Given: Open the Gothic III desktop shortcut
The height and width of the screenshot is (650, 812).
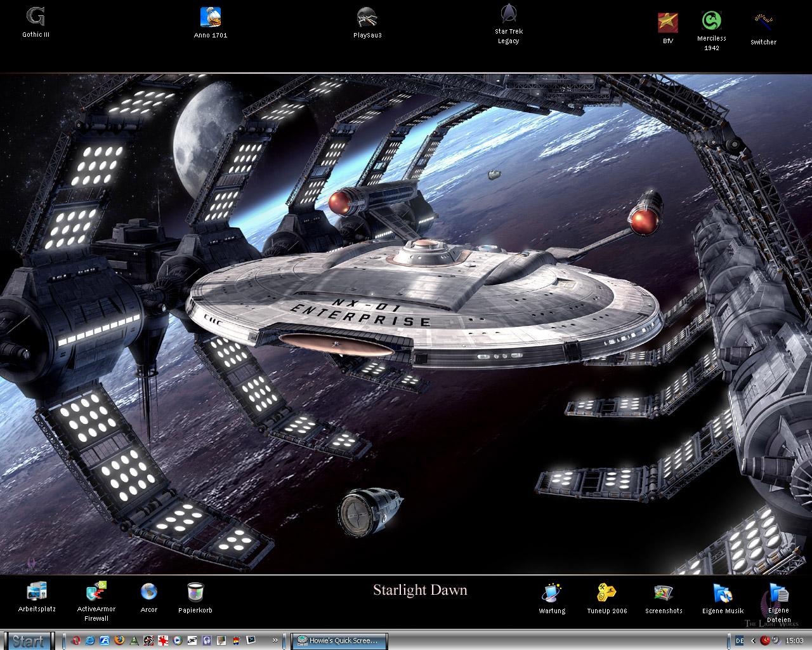Looking at the screenshot, I should coord(36,22).
